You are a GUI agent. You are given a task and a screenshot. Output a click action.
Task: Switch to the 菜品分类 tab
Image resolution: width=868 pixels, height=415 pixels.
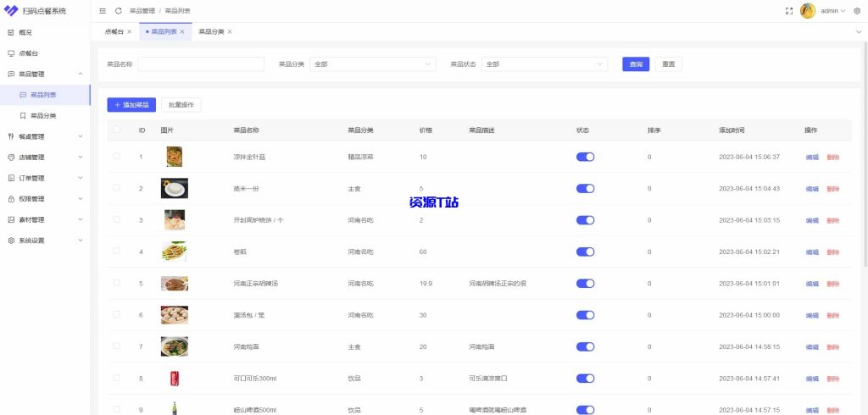click(211, 31)
